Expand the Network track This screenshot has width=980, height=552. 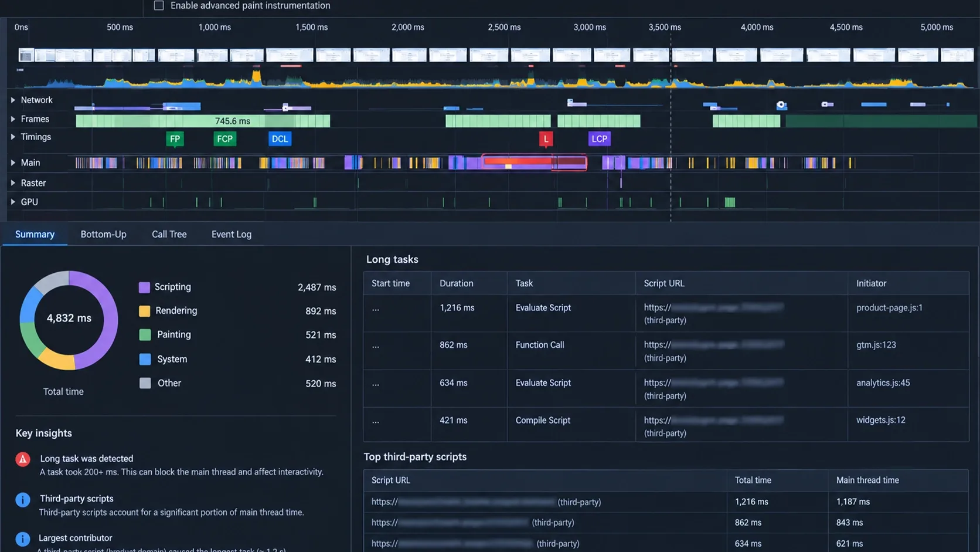point(13,100)
